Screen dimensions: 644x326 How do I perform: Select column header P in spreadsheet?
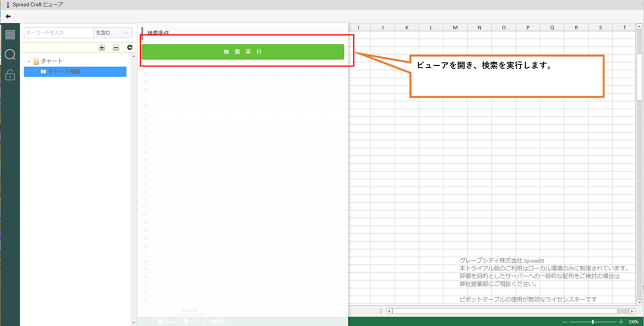[528, 27]
